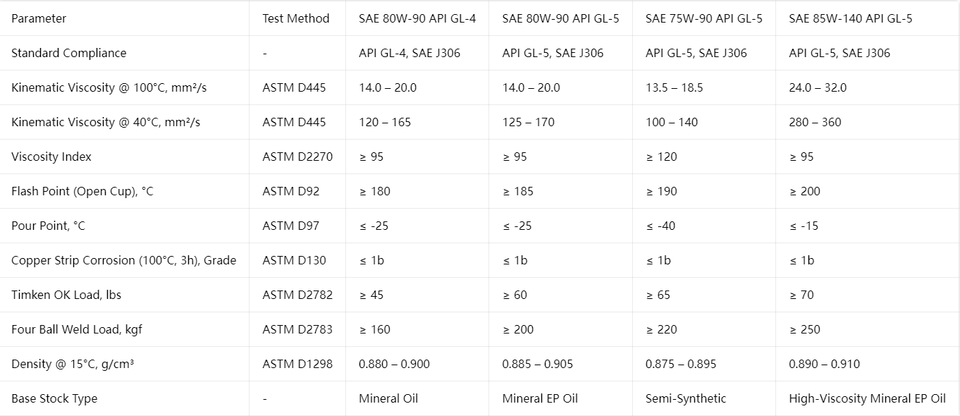Select the Timken OK Load ≥ 70 value

801,295
